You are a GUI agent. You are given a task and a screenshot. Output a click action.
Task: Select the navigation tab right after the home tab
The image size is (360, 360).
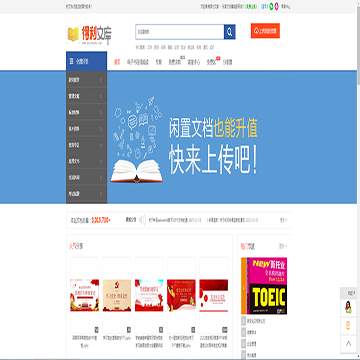138,62
